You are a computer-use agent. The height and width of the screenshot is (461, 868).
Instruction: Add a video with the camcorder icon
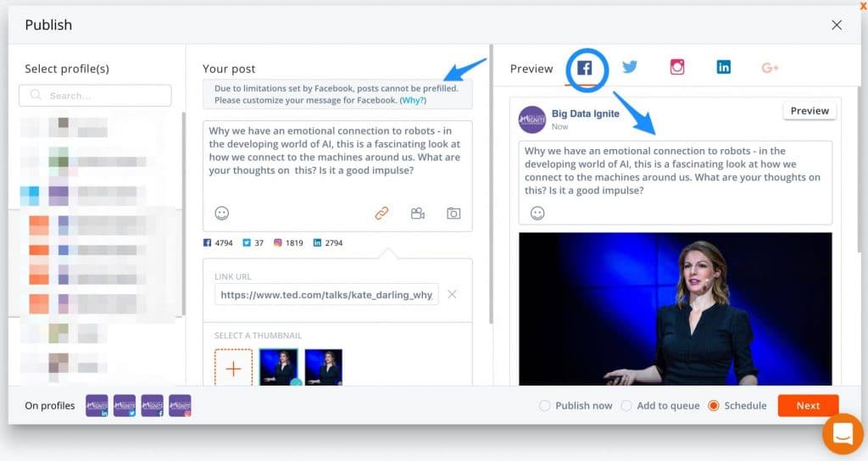(x=417, y=214)
